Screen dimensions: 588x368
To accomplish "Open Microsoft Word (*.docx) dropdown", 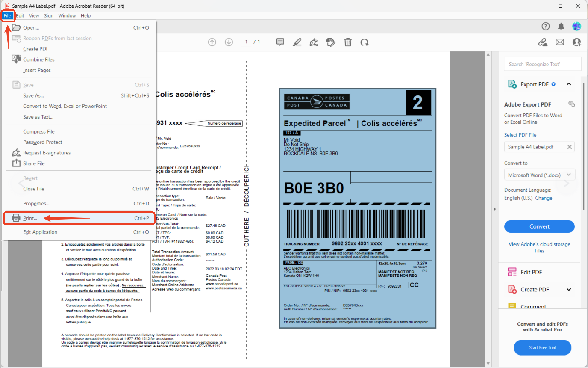I will tap(540, 175).
